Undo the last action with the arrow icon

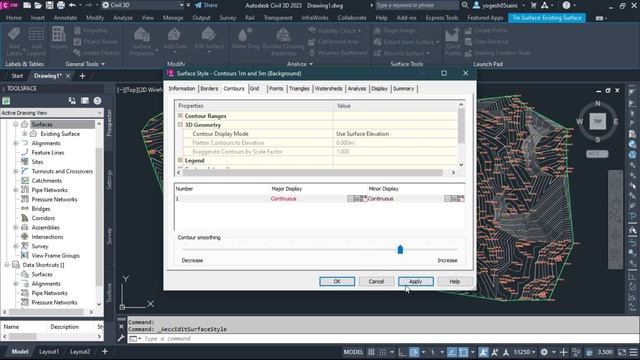point(73,5)
